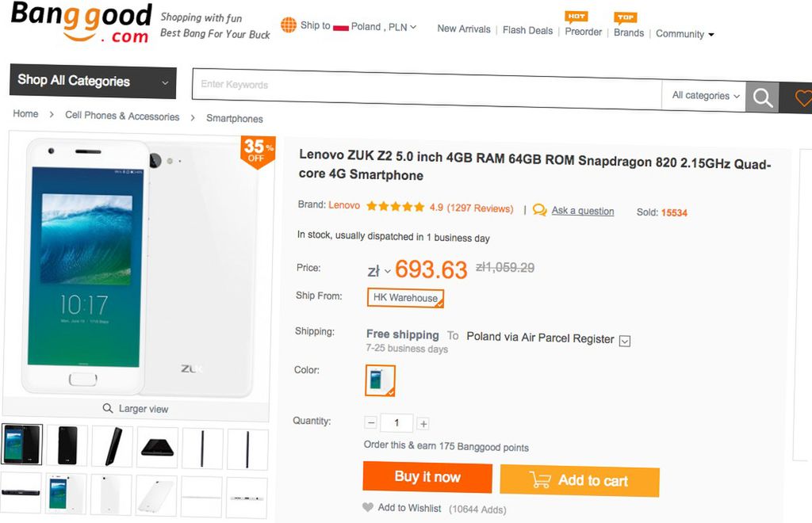Viewport: 812px width, 523px height.
Task: Expand the Air Parcel Register shipping options
Action: coord(625,340)
